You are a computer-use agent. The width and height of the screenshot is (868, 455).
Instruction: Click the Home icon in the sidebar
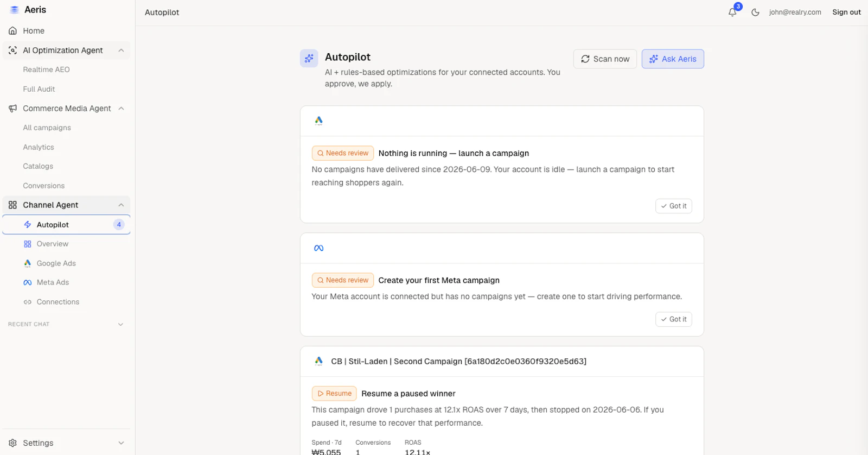13,31
